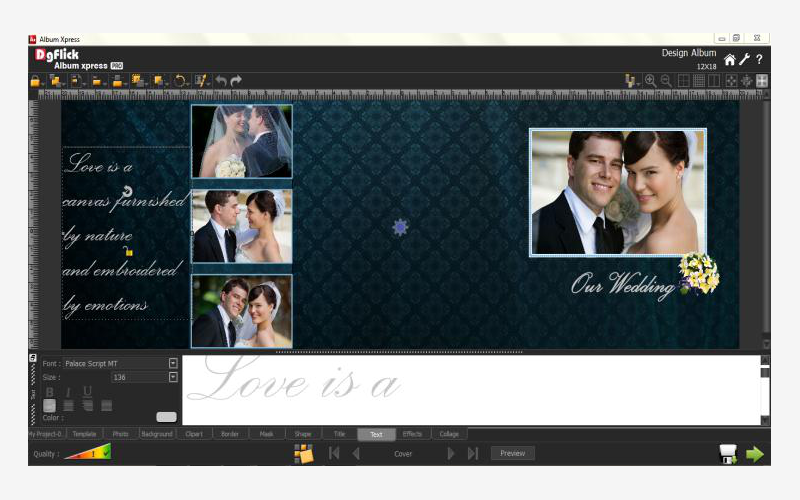The width and height of the screenshot is (800, 500).
Task: Switch to the Clipart tab
Action: pyautogui.click(x=194, y=434)
